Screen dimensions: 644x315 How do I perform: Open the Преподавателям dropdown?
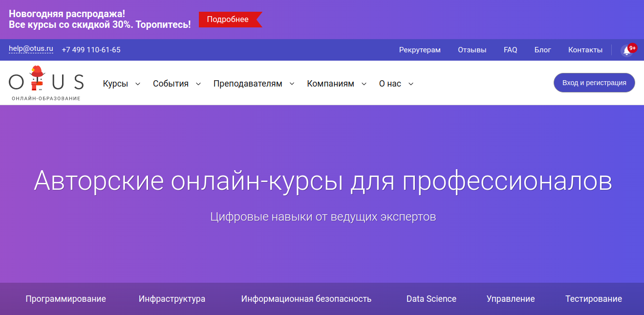click(247, 83)
